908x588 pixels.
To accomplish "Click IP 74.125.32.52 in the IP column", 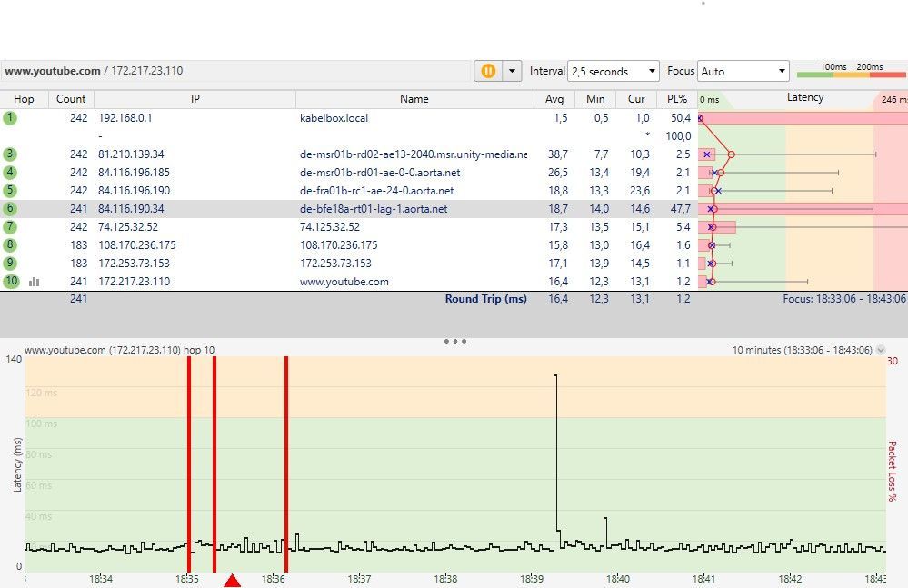I will coord(128,227).
